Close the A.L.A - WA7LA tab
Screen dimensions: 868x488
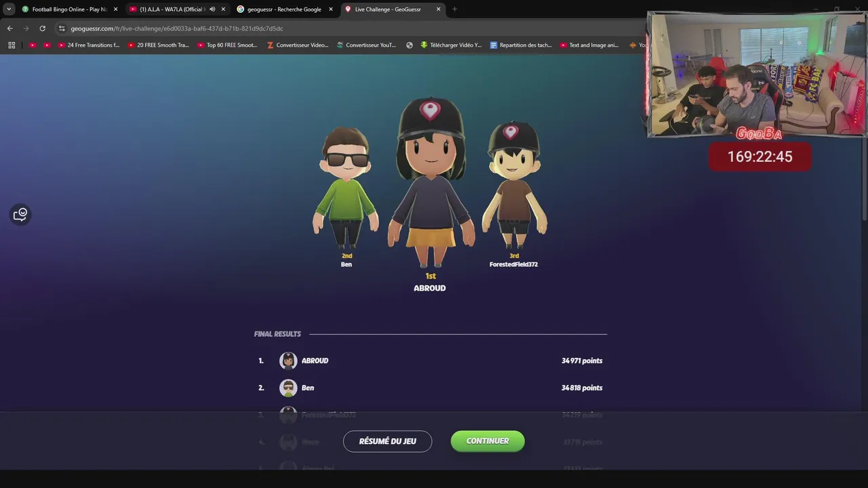(x=223, y=9)
